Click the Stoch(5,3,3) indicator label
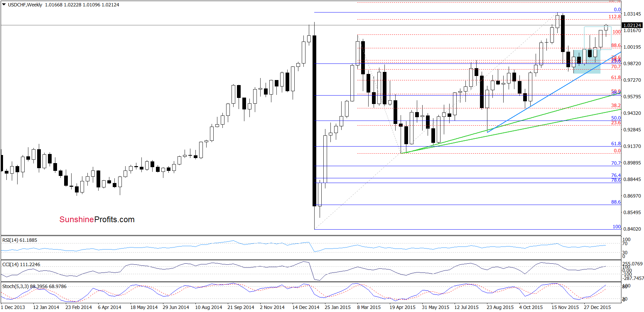The image size is (644, 312). pos(34,286)
